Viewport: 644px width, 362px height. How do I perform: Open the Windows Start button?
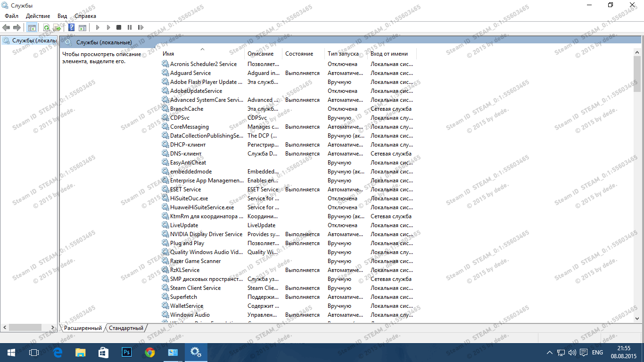(x=11, y=352)
